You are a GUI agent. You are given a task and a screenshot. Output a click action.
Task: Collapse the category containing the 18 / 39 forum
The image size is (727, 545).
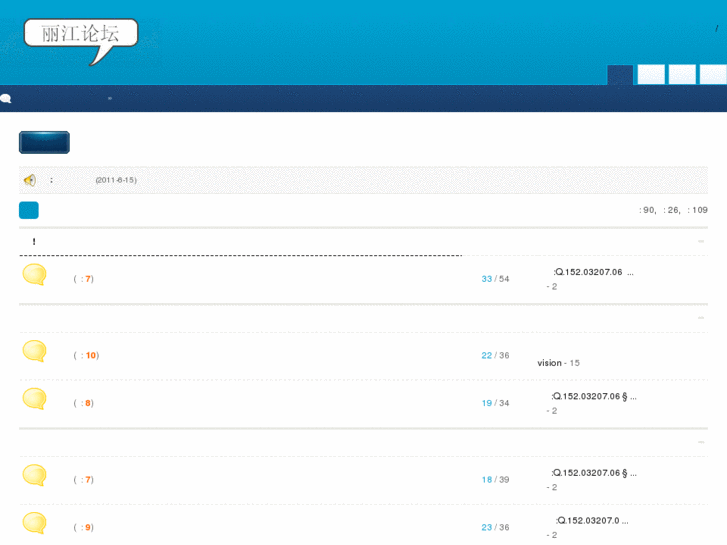[701, 442]
